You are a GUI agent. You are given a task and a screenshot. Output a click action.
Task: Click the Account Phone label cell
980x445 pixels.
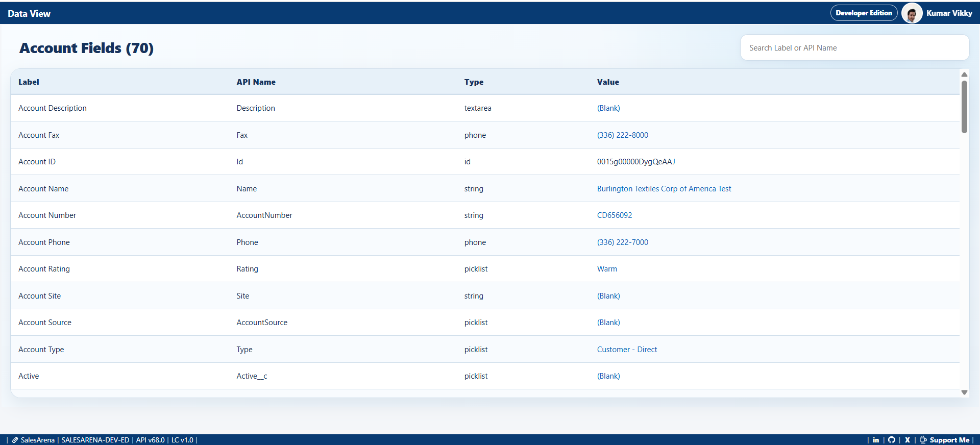(x=44, y=242)
